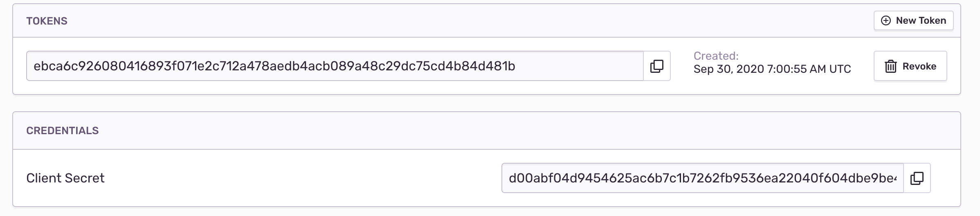Image resolution: width=980 pixels, height=216 pixels.
Task: Click the TOKENS section heading
Action: tap(47, 21)
